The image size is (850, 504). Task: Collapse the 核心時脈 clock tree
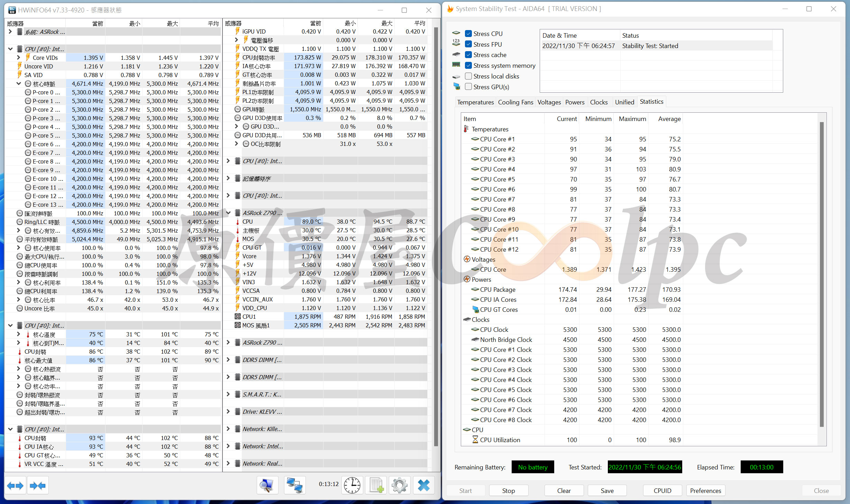[x=19, y=84]
